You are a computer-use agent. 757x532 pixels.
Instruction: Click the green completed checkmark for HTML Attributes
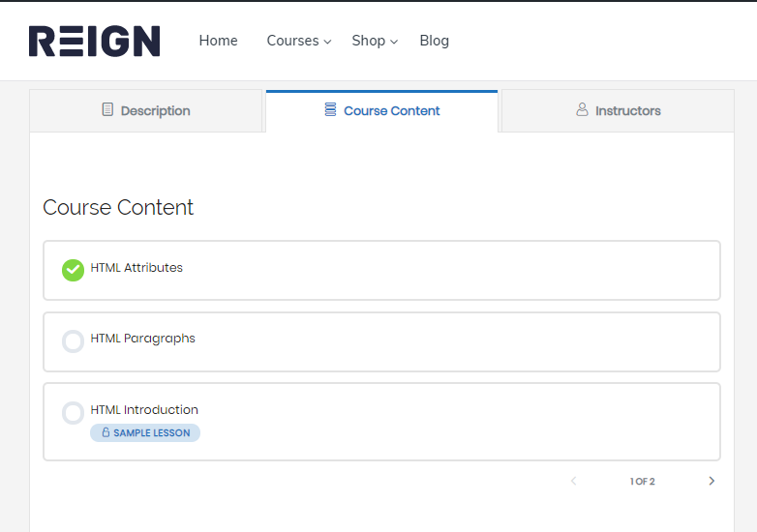pos(73,270)
